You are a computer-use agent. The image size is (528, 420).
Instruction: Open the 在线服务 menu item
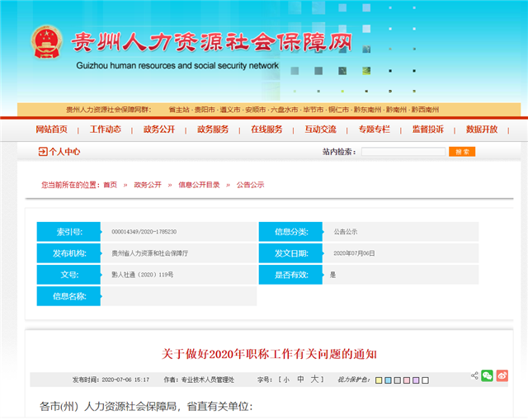pos(266,130)
